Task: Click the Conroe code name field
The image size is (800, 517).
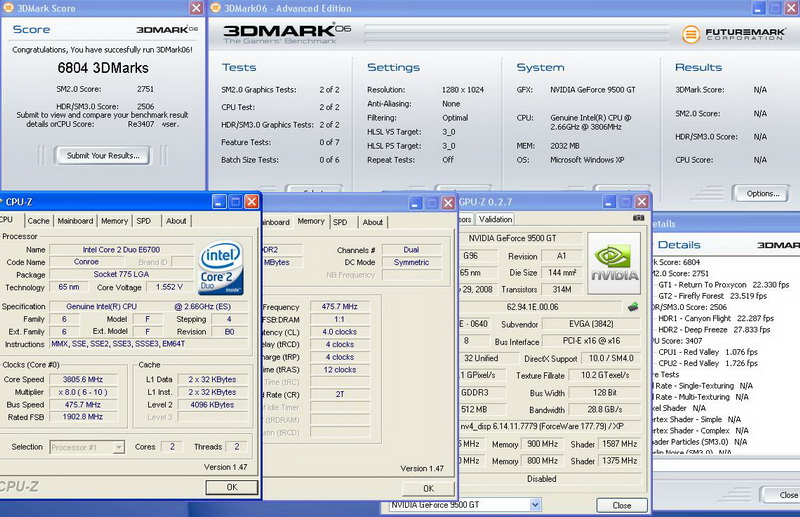Action: point(86,261)
